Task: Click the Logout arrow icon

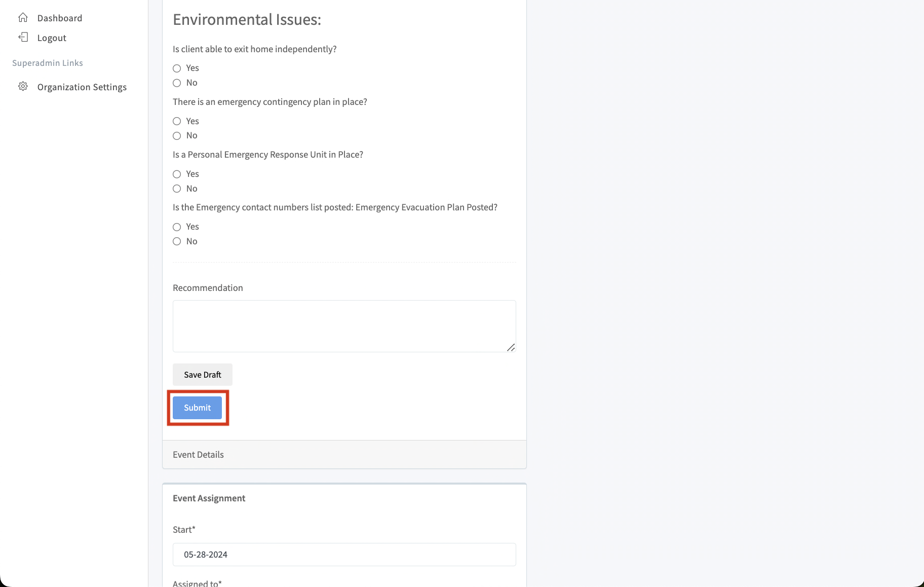Action: [x=23, y=37]
